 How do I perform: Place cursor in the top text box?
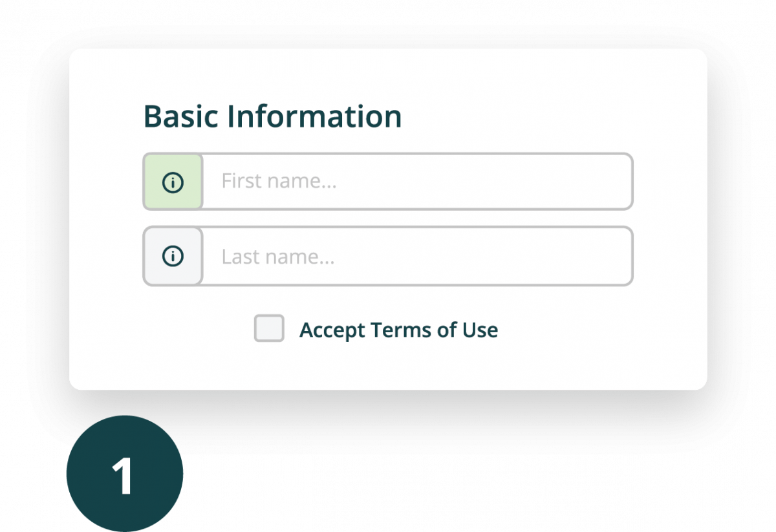pos(417,182)
